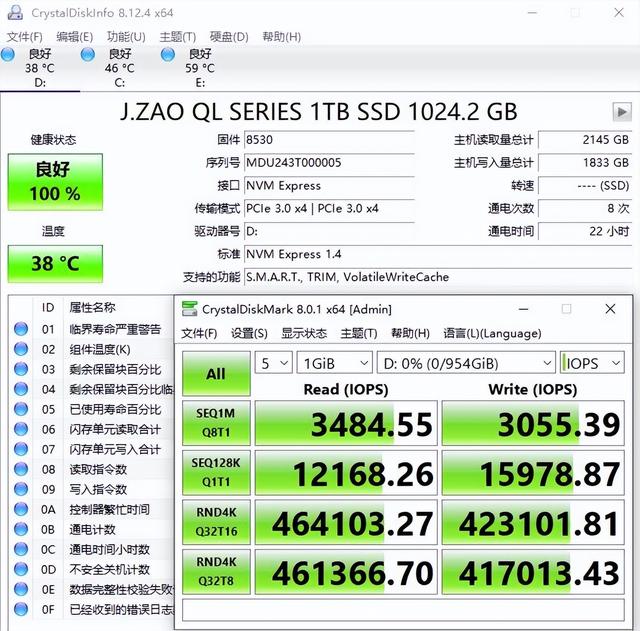
Task: Click status orb for attribute 0E
Action: coord(21,589)
